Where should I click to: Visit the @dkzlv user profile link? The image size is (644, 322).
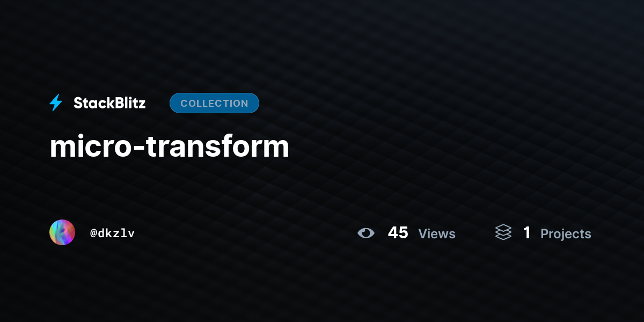[112, 233]
